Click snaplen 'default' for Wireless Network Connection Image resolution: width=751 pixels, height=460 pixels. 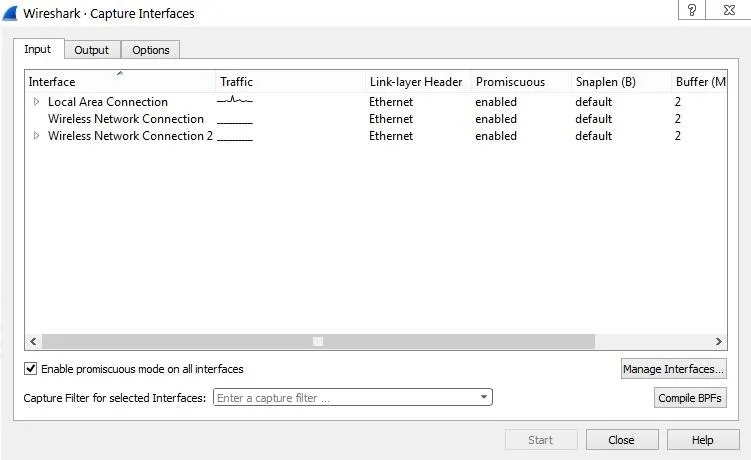[593, 118]
